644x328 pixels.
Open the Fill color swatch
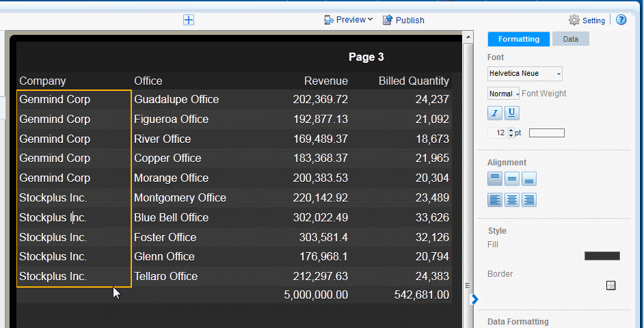tap(602, 256)
